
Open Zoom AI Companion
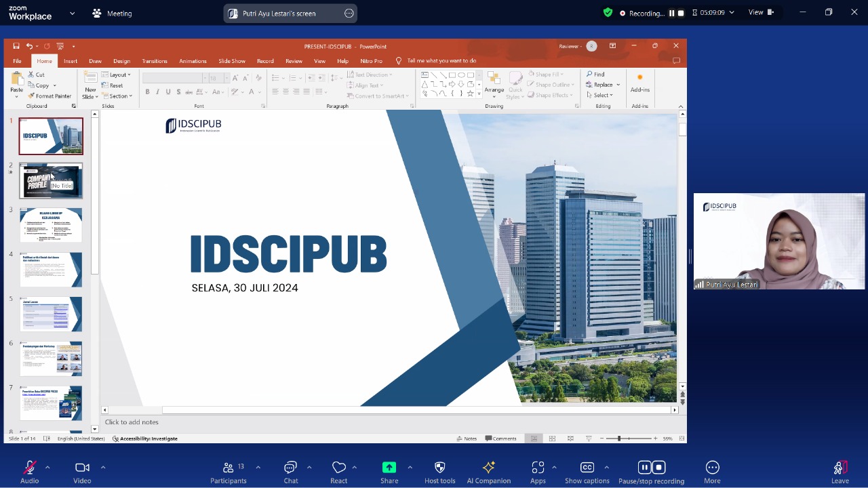[488, 472]
